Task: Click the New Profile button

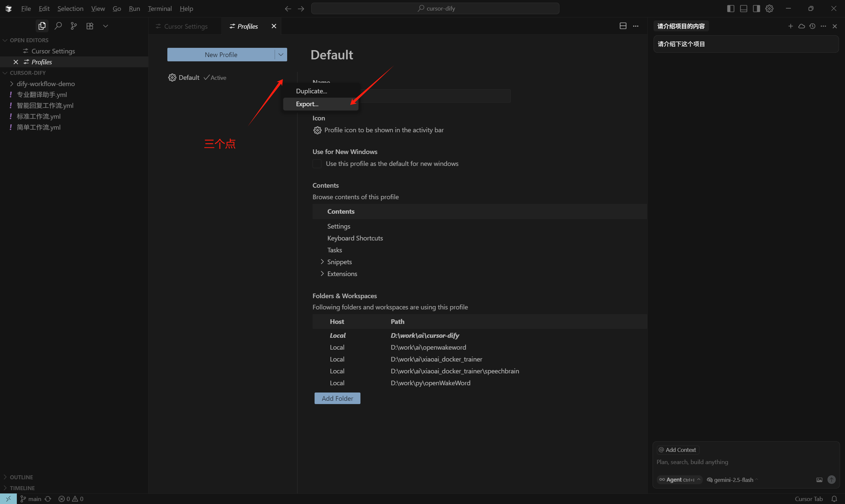Action: [x=221, y=55]
